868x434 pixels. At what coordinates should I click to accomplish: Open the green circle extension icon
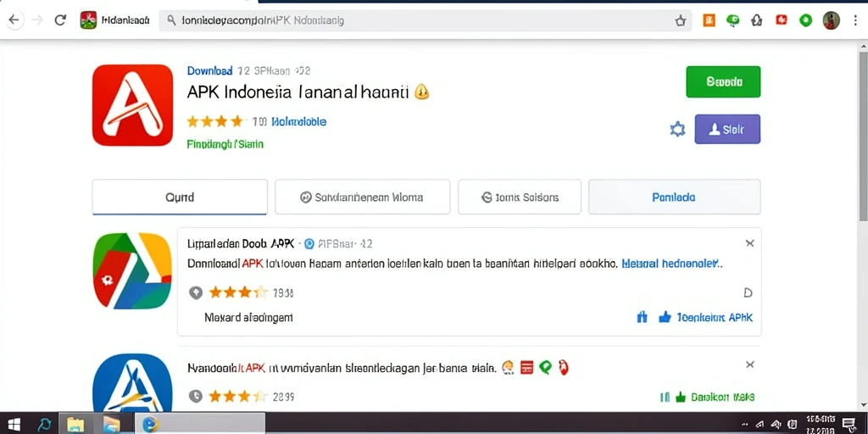806,20
